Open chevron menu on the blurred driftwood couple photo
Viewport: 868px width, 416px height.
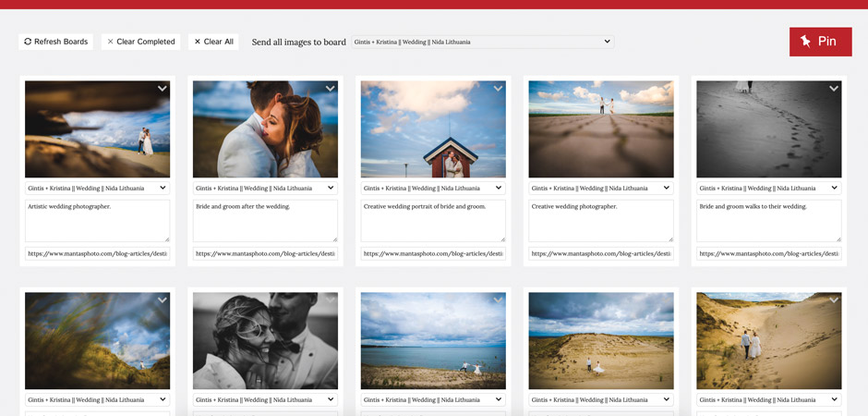point(163,89)
